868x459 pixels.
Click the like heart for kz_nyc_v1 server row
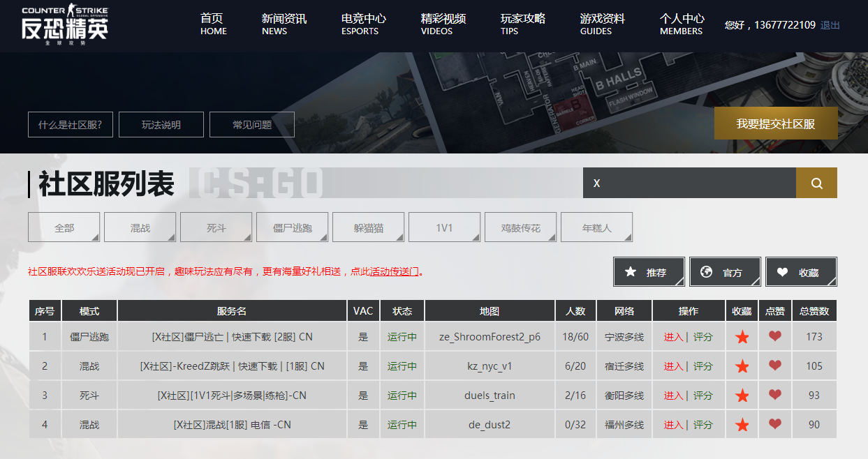click(775, 366)
